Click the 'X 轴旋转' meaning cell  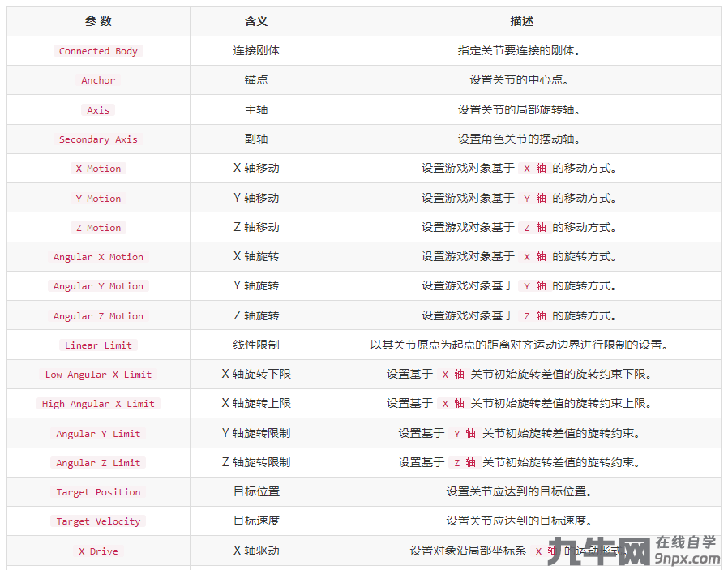[256, 256]
